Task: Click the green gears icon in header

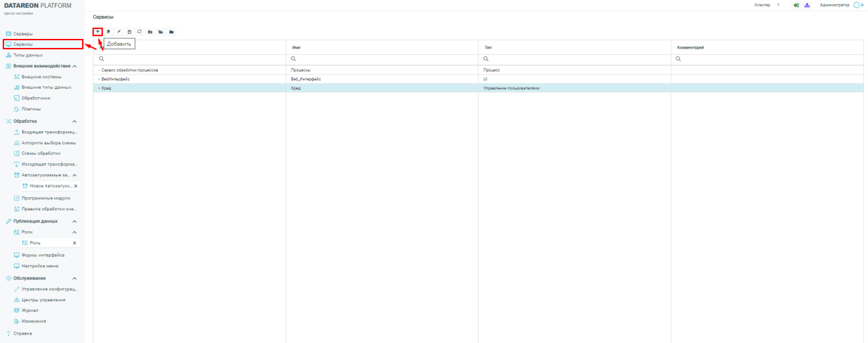Action: [798, 6]
